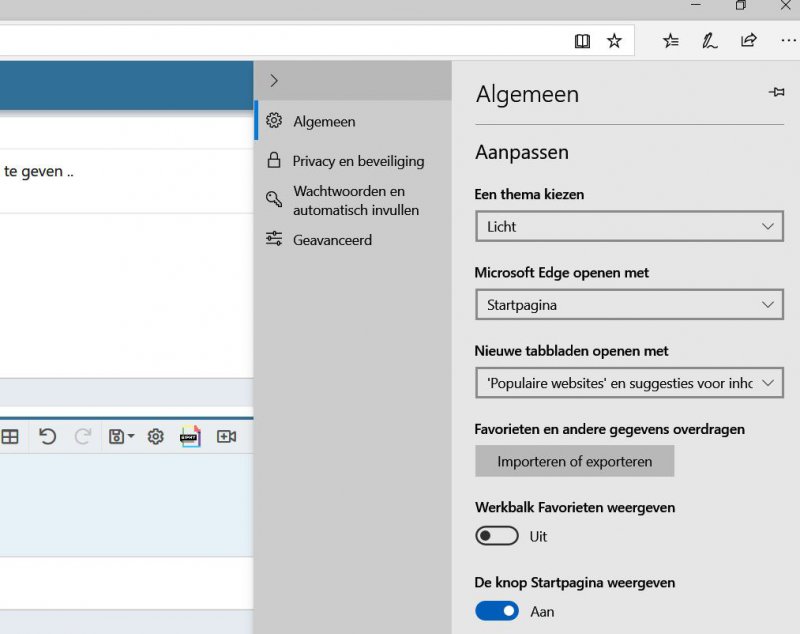
Task: Open the save drafts dropdown icon
Action: pyautogui.click(x=121, y=437)
